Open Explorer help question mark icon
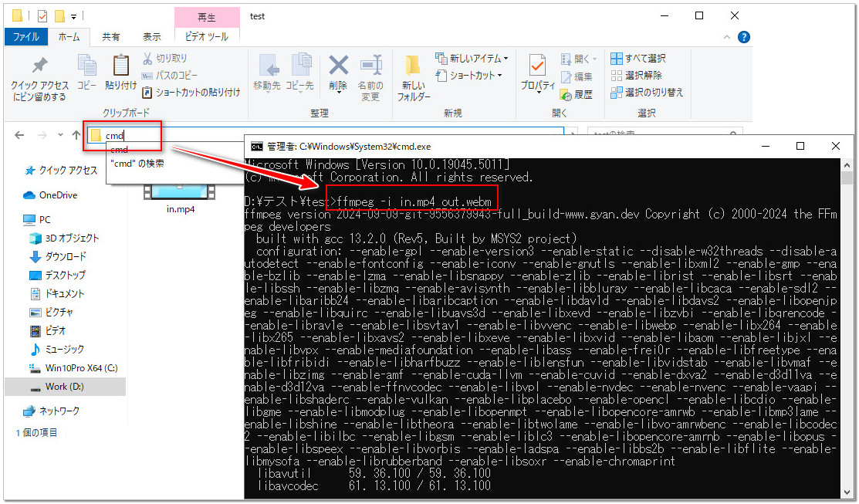This screenshot has width=859, height=504. [x=744, y=37]
